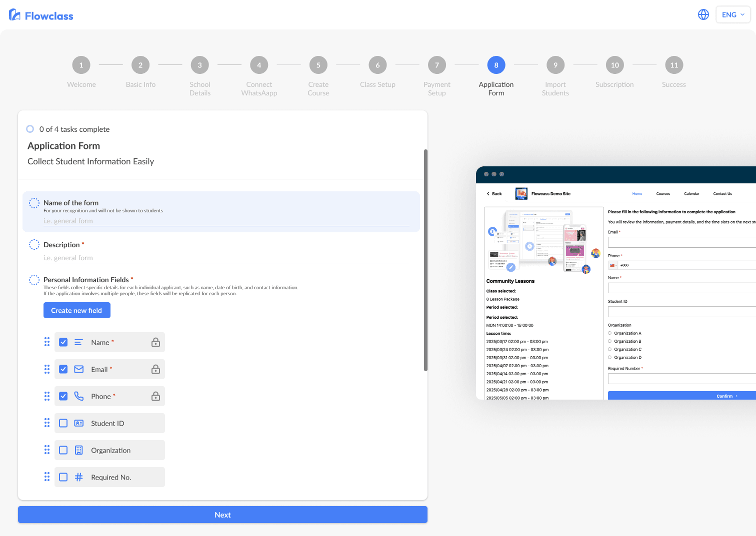Click the building icon for Organization
The height and width of the screenshot is (536, 756).
click(79, 450)
